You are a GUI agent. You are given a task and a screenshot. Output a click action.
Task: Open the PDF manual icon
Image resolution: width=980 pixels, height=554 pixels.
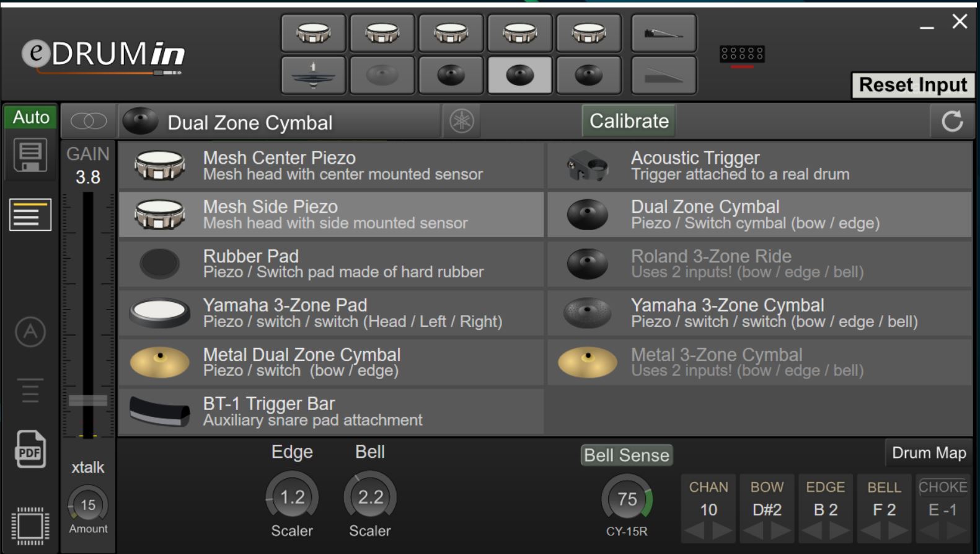30,449
